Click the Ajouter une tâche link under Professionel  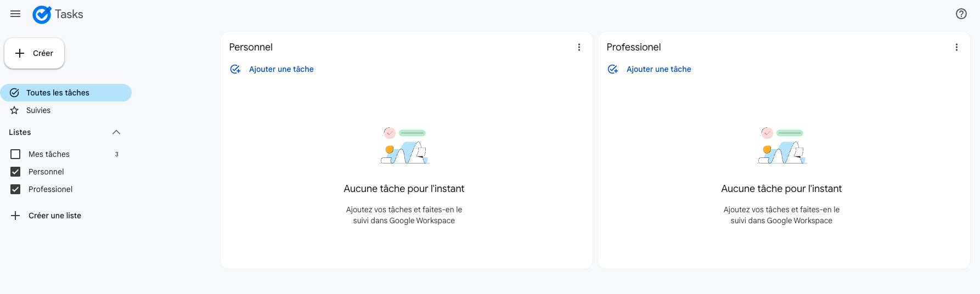659,69
